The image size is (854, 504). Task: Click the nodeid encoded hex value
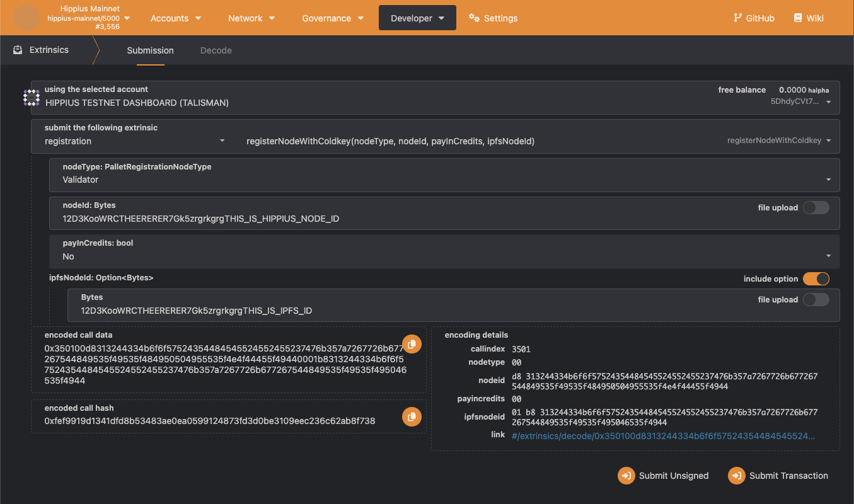(665, 381)
